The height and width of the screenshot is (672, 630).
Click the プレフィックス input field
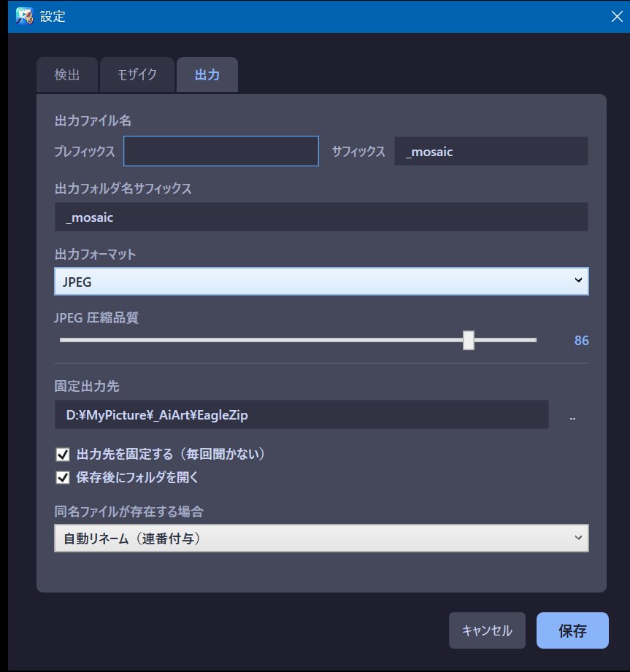point(221,152)
